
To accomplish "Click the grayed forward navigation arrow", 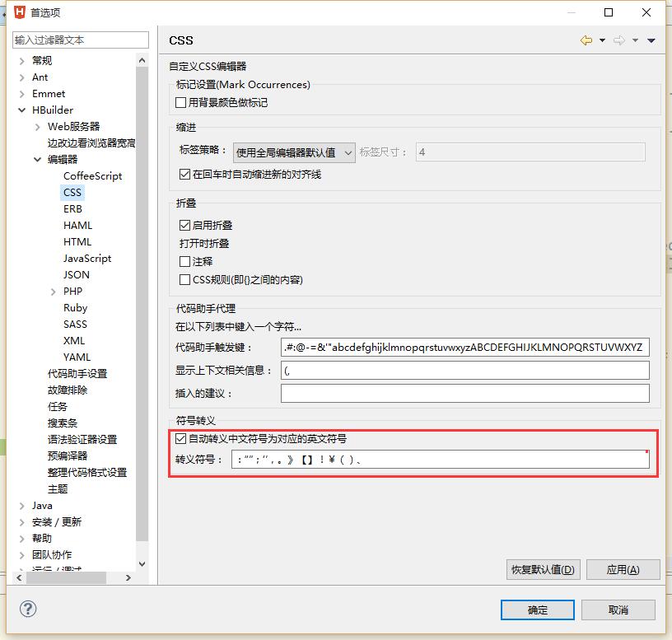I will (x=618, y=40).
